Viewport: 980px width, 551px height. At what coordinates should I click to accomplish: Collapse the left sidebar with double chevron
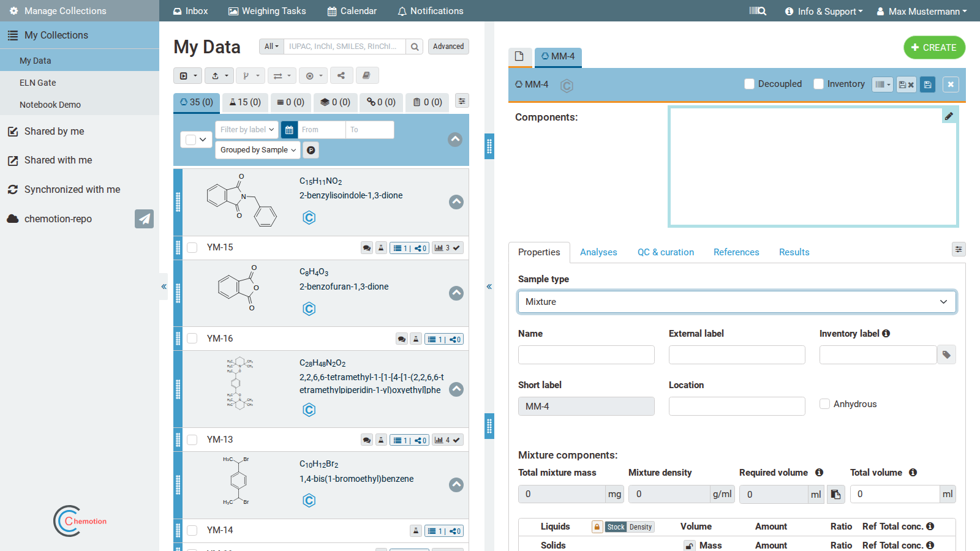click(164, 287)
